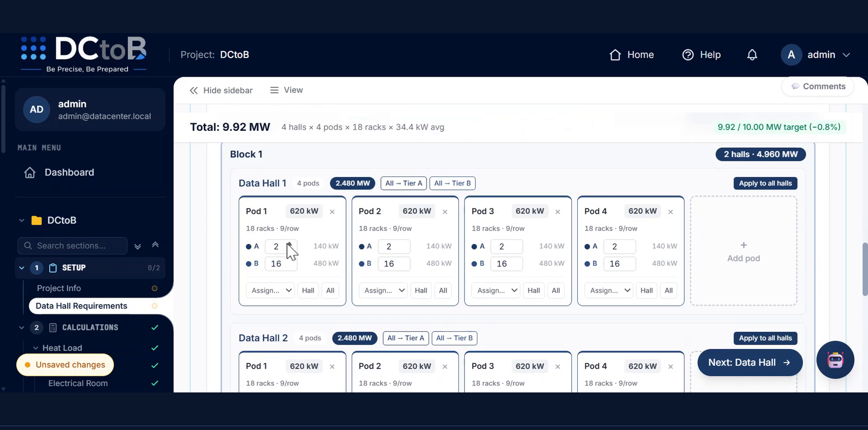Click the Add pod plus icon
This screenshot has height=430, width=868.
(744, 245)
